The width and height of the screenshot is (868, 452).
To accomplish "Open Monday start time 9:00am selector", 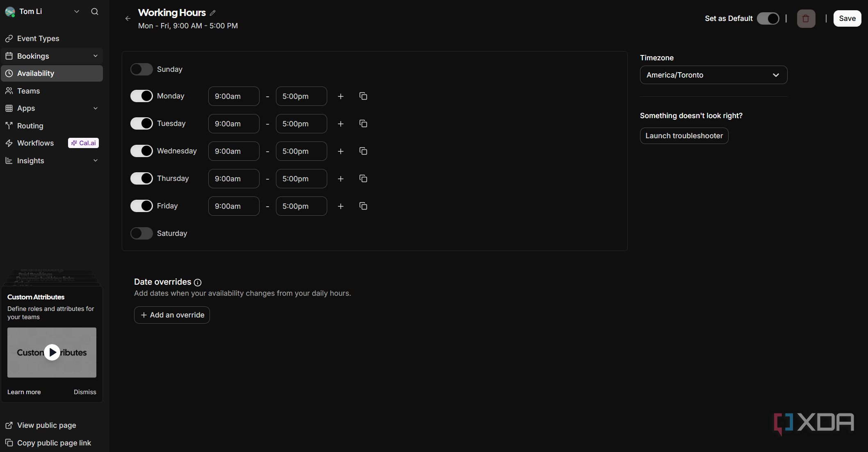I will click(x=234, y=96).
